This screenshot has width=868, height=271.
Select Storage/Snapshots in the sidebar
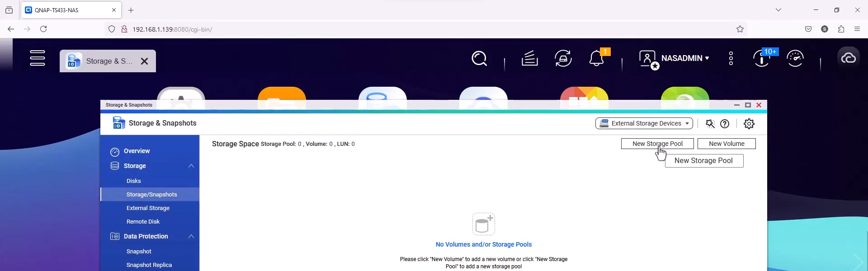[150, 194]
